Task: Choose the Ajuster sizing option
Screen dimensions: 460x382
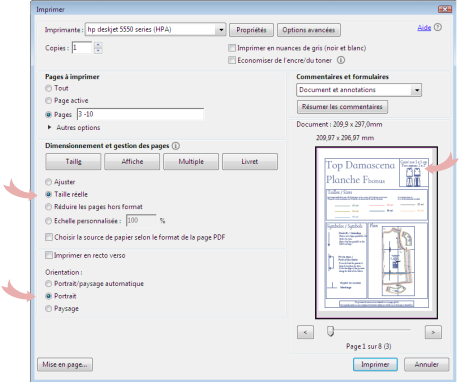Action: pos(49,182)
